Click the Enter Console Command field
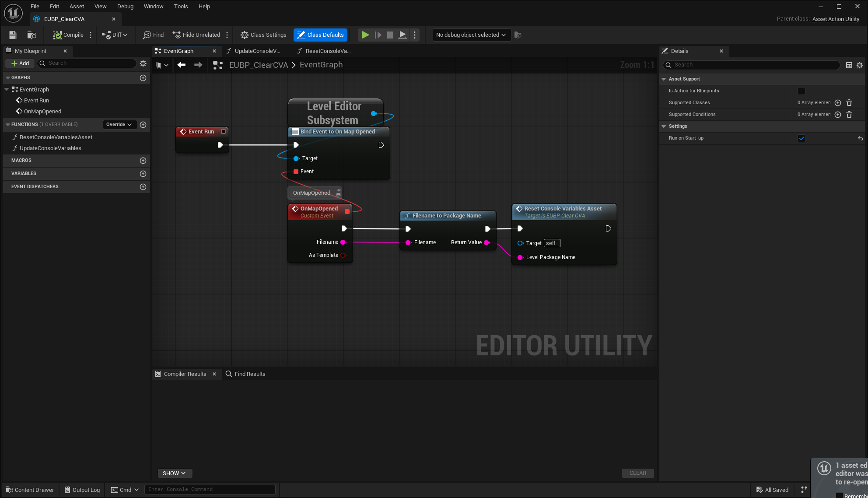Screen dimensions: 868x498 click(210, 489)
